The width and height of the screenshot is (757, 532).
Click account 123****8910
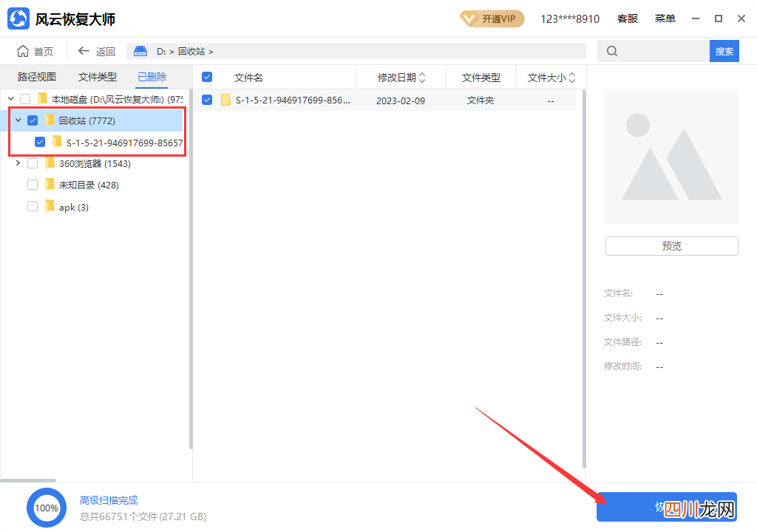pos(570,18)
